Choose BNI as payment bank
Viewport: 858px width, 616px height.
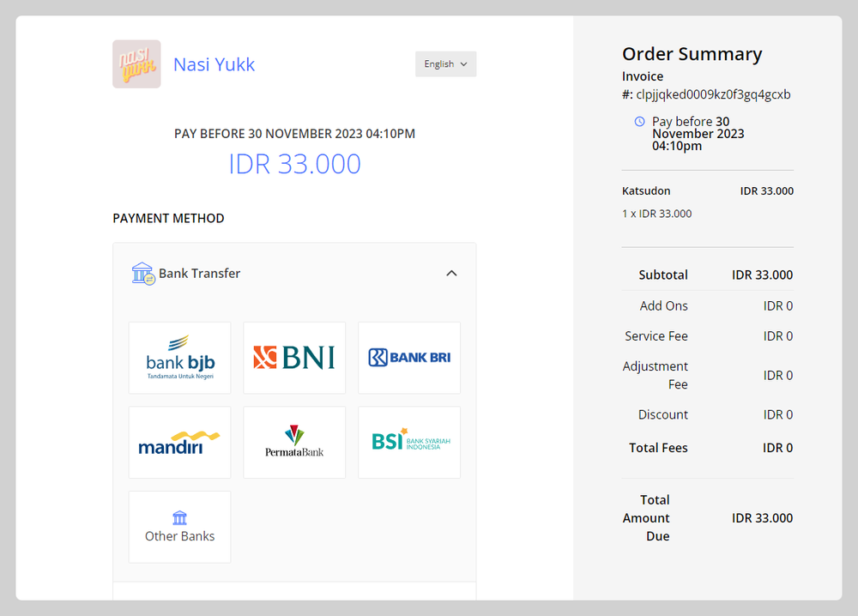[294, 358]
